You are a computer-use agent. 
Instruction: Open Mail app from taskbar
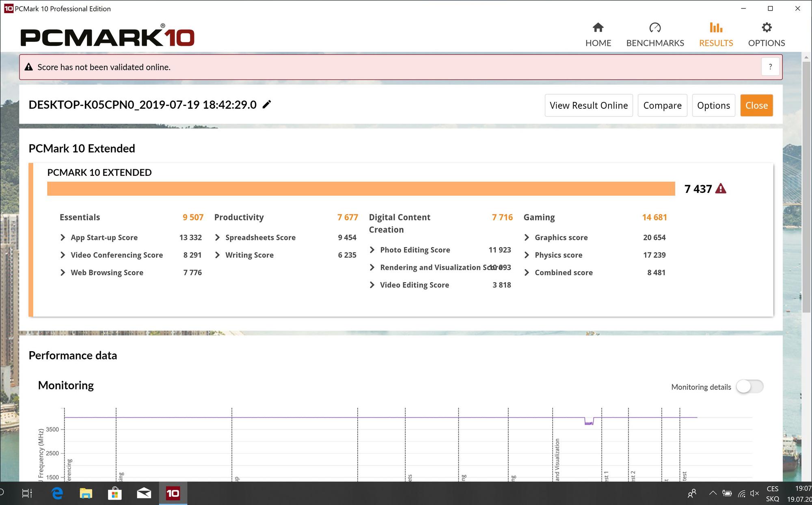144,494
